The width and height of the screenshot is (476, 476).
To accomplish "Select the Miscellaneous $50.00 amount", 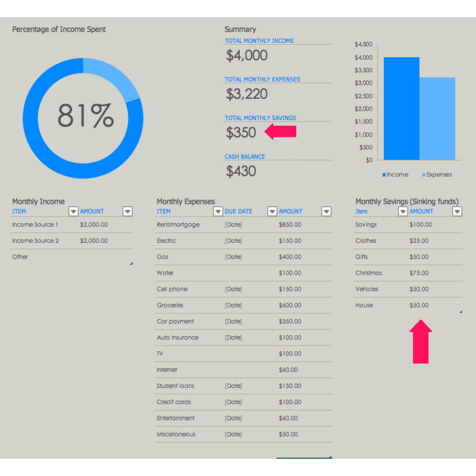I will point(288,434).
